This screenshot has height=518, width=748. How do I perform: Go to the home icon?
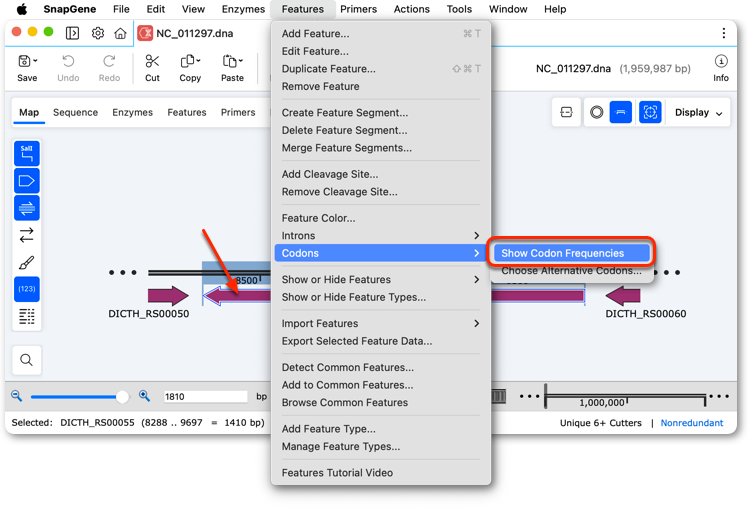click(120, 33)
